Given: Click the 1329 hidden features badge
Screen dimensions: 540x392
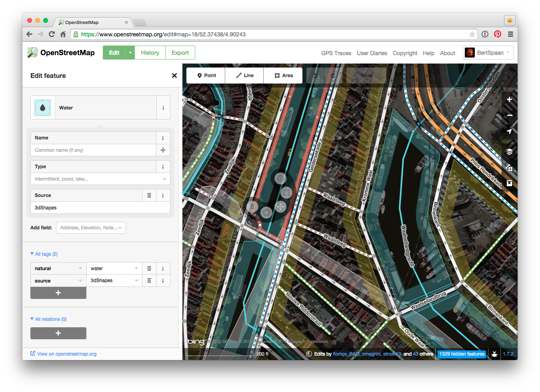Looking at the screenshot, I should (x=462, y=354).
